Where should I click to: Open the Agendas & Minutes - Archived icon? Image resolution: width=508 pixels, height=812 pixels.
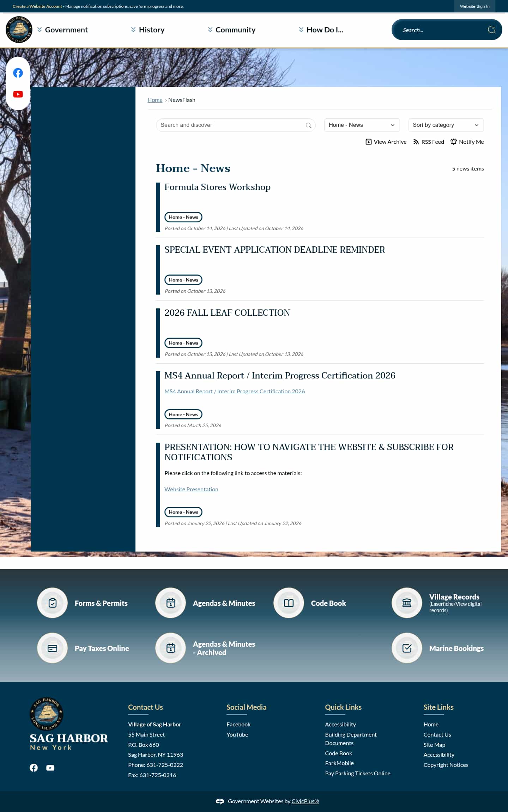click(x=170, y=648)
